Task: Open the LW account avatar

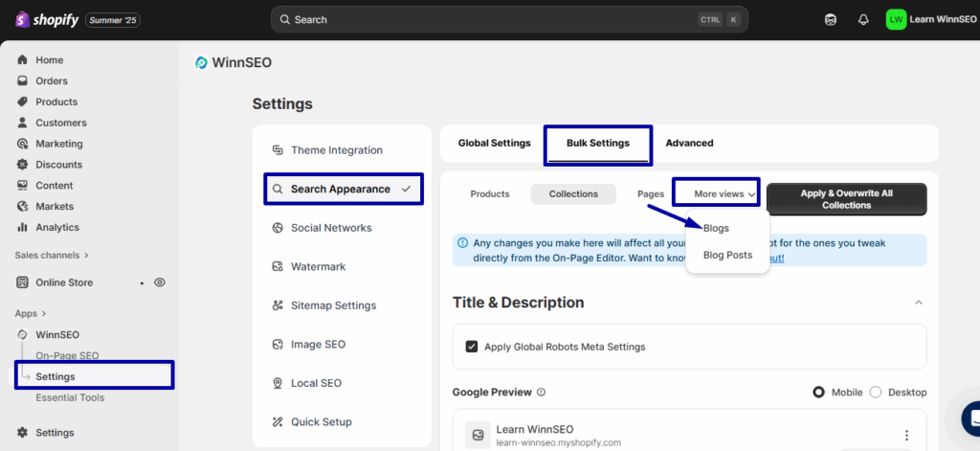Action: pos(896,19)
